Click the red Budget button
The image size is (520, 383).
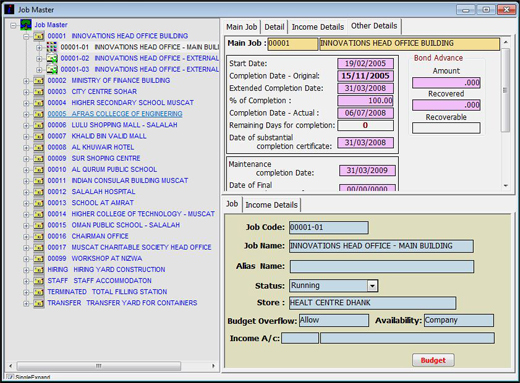pyautogui.click(x=433, y=360)
